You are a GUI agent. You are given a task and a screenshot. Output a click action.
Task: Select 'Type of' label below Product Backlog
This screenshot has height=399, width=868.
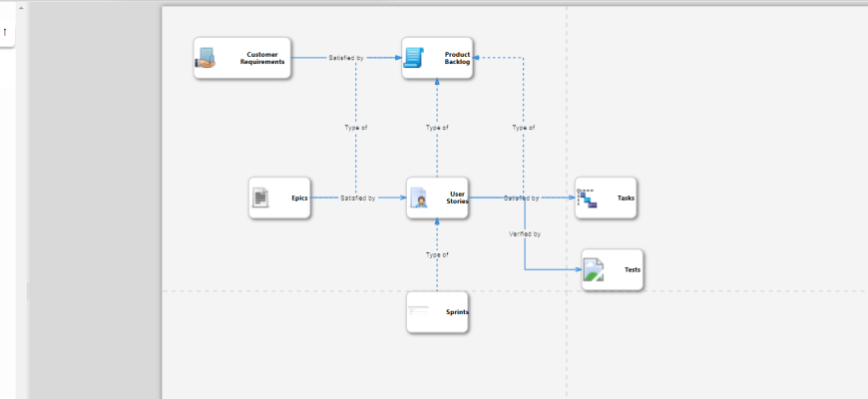point(437,128)
